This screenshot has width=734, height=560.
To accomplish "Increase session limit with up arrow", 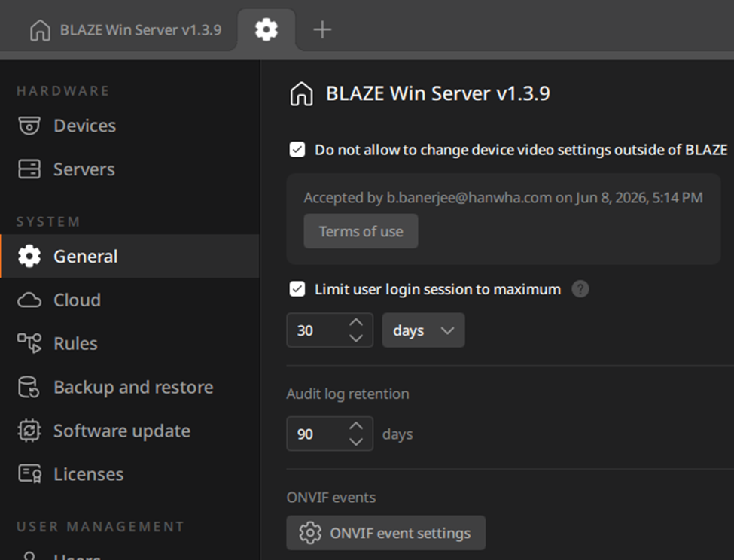I will pos(356,322).
